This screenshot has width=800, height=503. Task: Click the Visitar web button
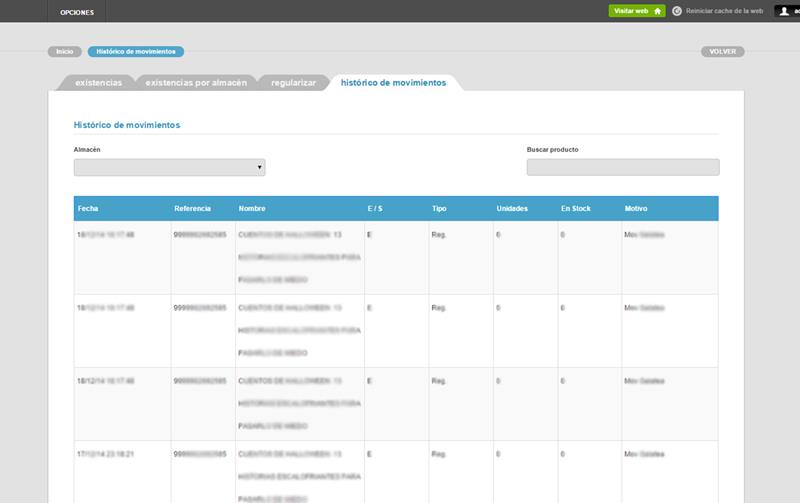coord(636,11)
